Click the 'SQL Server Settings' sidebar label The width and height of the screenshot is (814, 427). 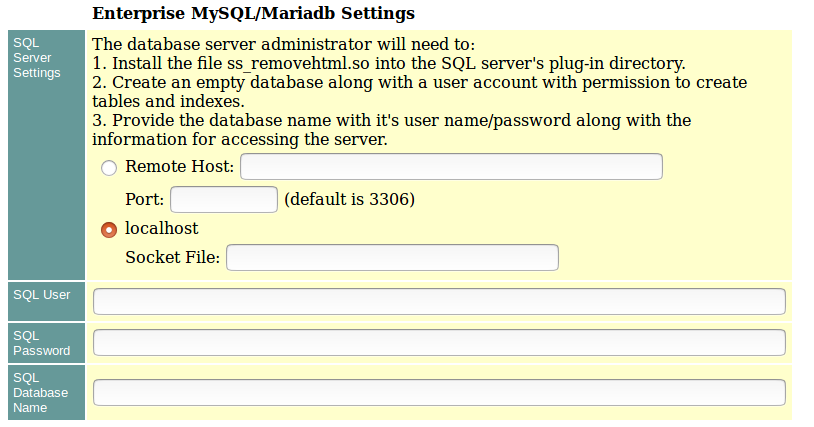(x=37, y=58)
